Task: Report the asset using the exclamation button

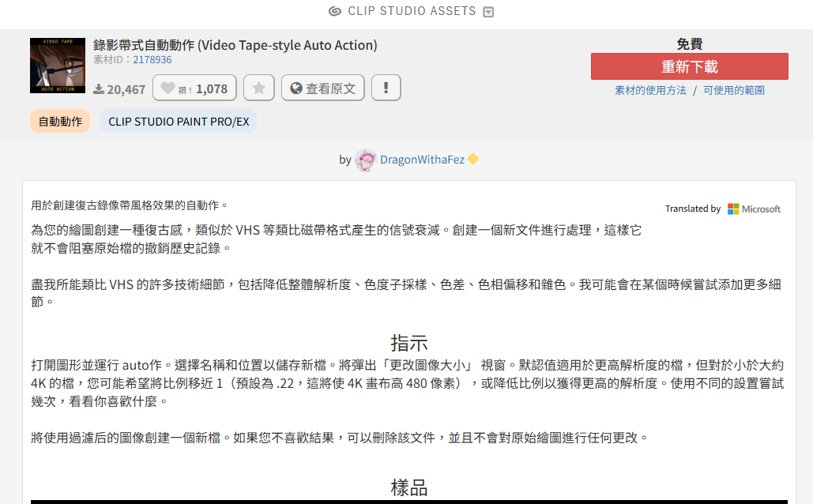Action: pyautogui.click(x=386, y=88)
